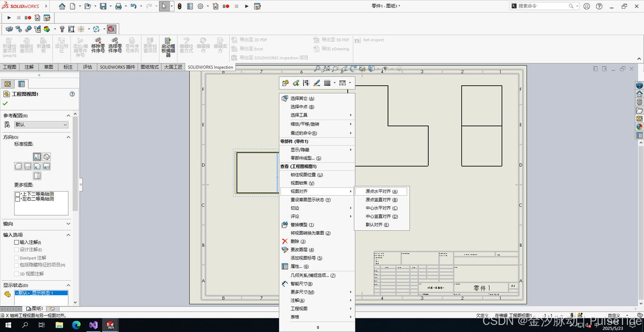This screenshot has height=332, width=644.
Task: Click the line thickness icon in context toolbar
Action: pos(327,83)
